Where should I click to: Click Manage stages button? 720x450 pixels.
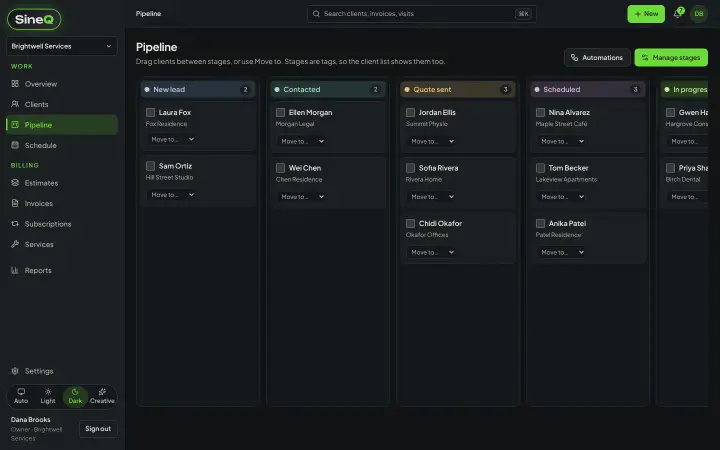pyautogui.click(x=671, y=57)
